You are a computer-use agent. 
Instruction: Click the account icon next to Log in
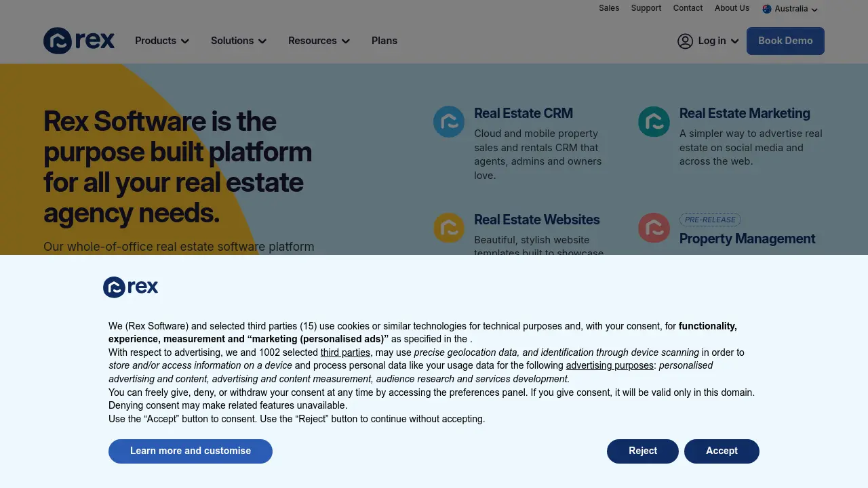[x=685, y=41]
